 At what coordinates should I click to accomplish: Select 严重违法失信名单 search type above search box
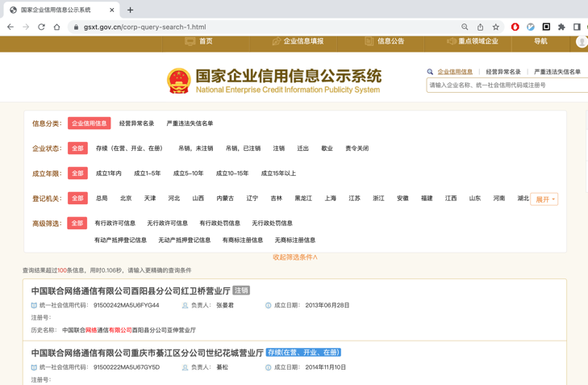[x=557, y=72]
